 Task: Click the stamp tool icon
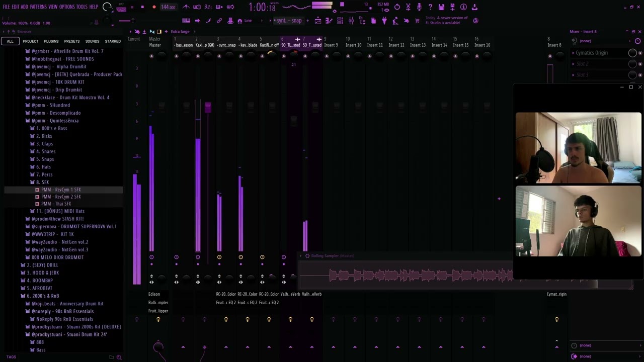click(x=230, y=21)
